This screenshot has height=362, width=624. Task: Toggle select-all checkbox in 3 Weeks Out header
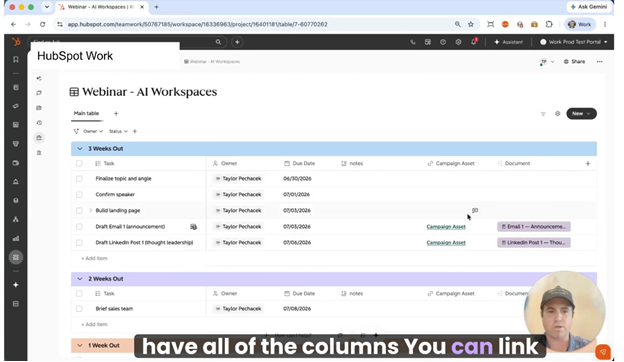tap(79, 163)
